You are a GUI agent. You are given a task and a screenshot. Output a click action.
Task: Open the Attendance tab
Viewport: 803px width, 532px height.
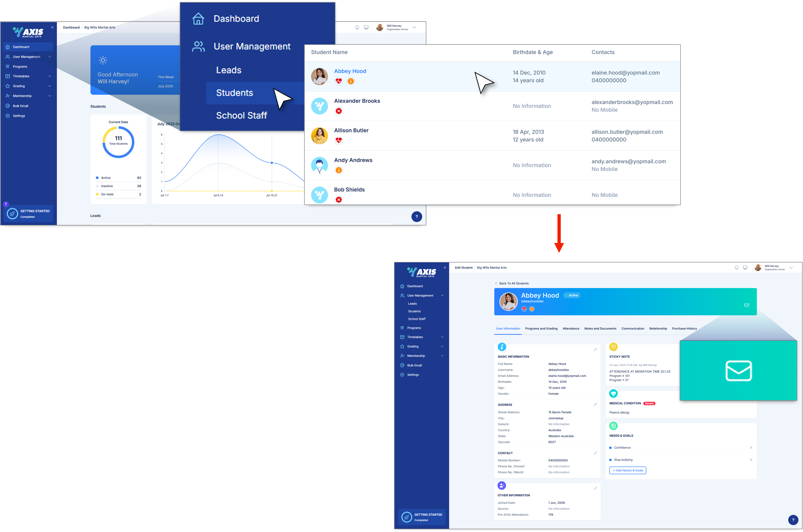(571, 328)
